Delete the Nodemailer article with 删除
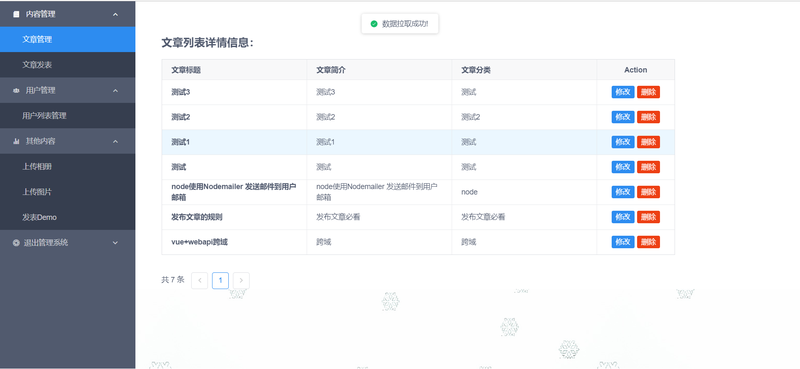Viewport: 800px width, 369px height. [648, 192]
